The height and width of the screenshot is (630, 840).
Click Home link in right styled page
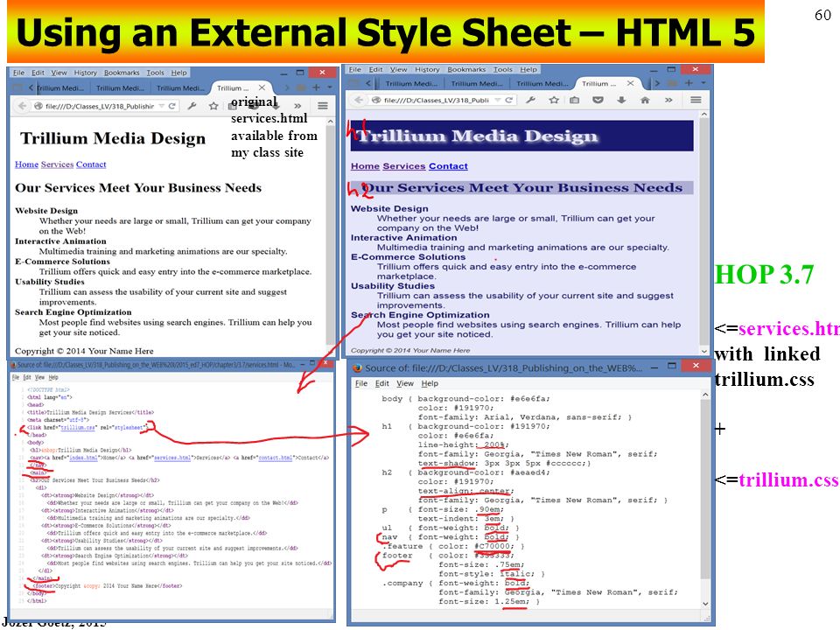(366, 166)
